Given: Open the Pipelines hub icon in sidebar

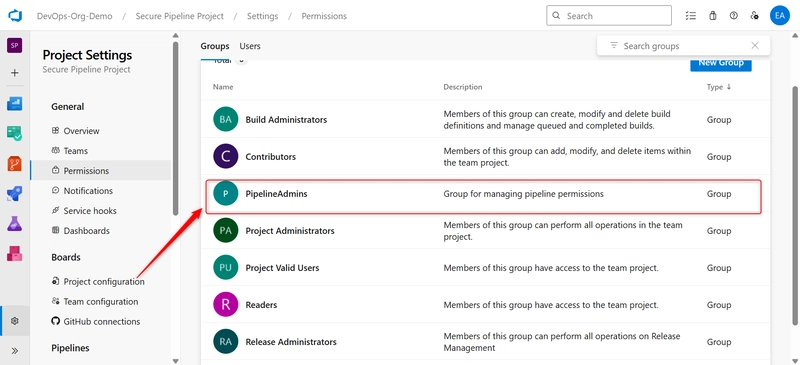Looking at the screenshot, I should [14, 194].
